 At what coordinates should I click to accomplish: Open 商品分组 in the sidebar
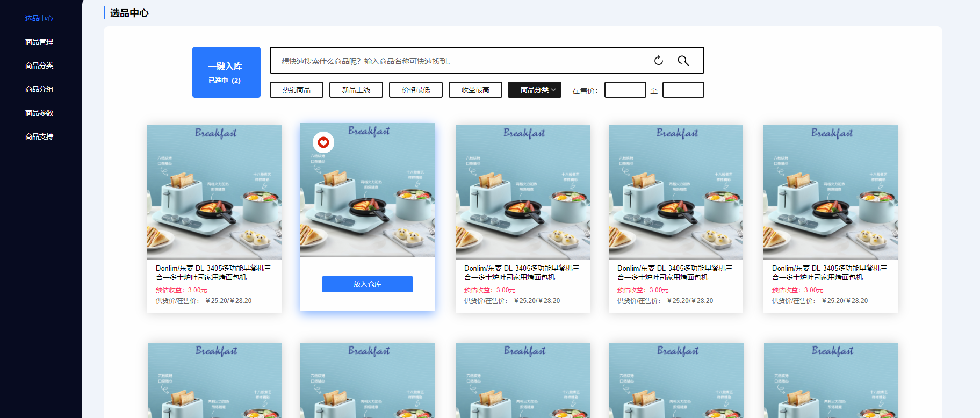pyautogui.click(x=39, y=89)
